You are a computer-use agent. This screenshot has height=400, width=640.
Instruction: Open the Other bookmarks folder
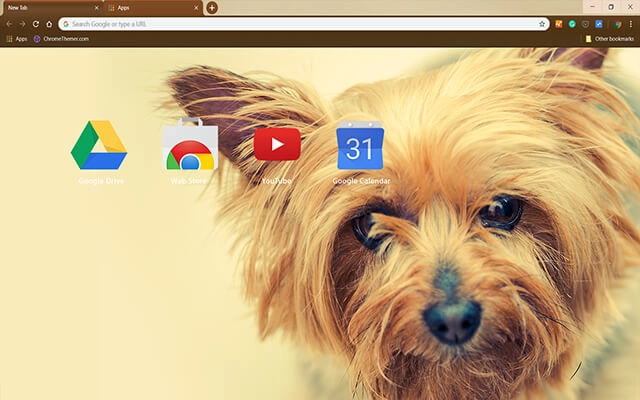point(610,39)
